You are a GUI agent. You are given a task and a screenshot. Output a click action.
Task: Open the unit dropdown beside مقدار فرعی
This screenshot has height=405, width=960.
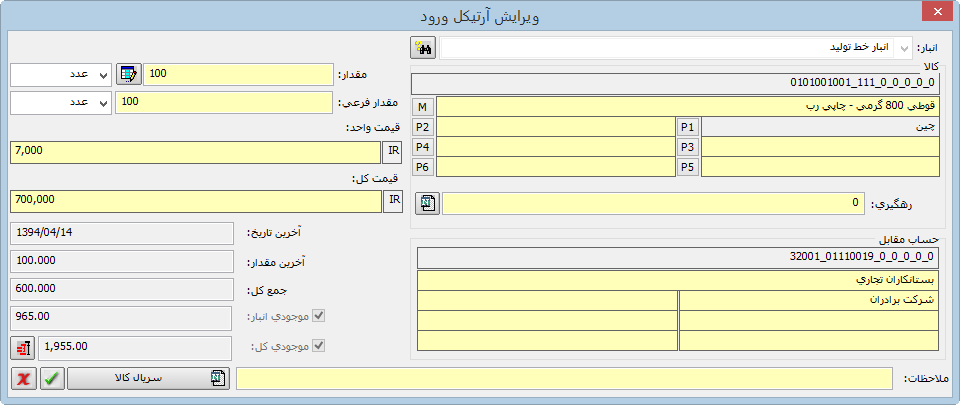click(x=103, y=103)
